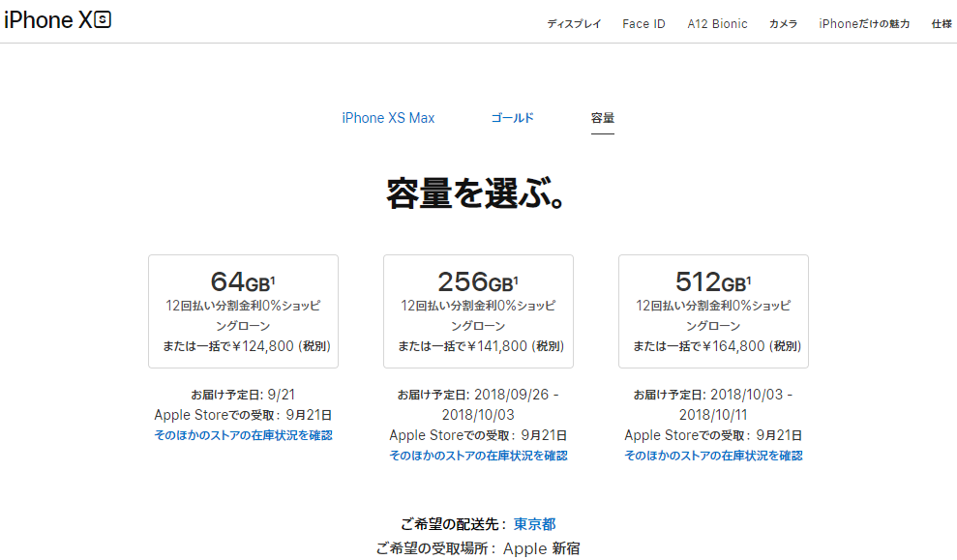The image size is (957, 560).
Task: Return to the ゴールド color step
Action: 512,118
